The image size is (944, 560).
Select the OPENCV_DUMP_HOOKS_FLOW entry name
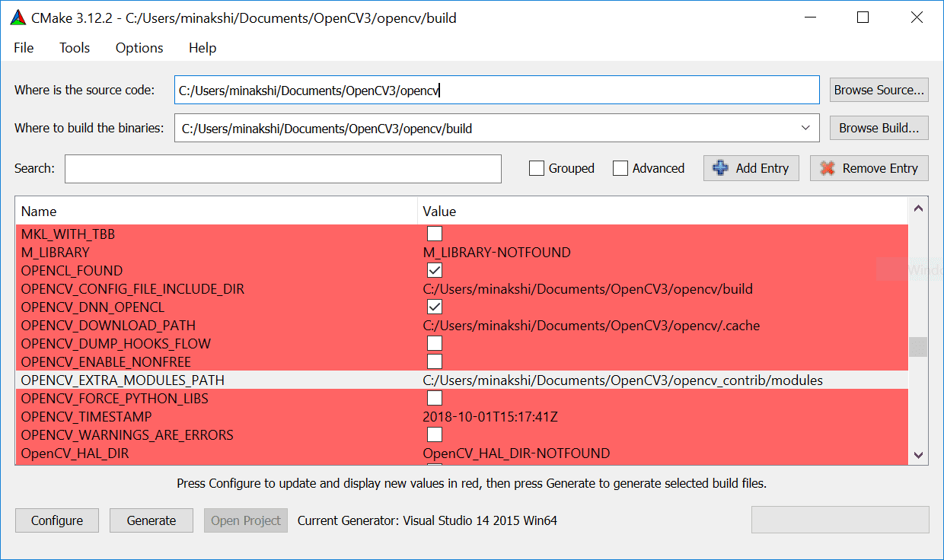[116, 343]
